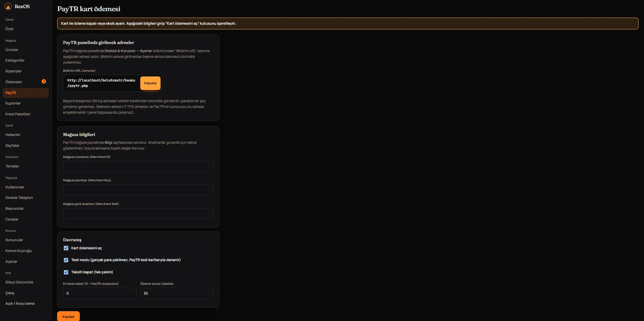Viewport: 644px width, 321px height.
Task: Save settings with the Kaydet button
Action: [x=68, y=317]
